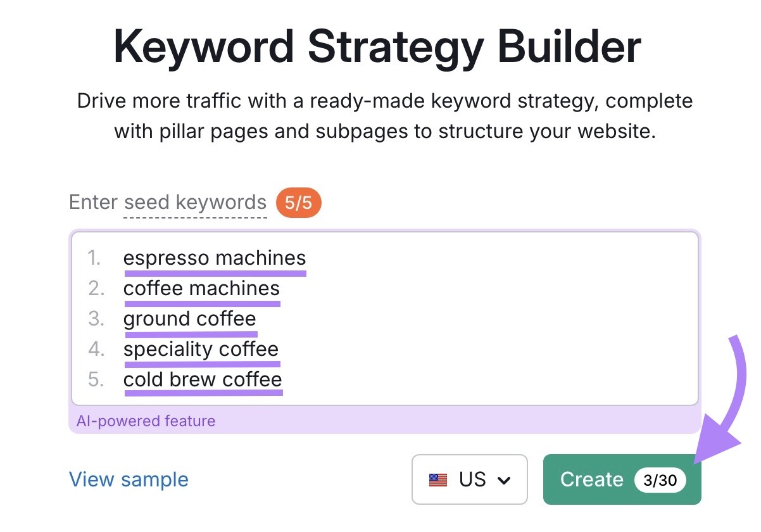Click the description text below the title

click(384, 115)
